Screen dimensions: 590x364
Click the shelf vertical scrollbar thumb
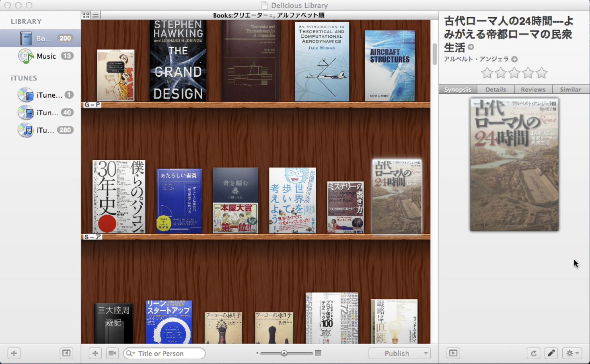435,54
